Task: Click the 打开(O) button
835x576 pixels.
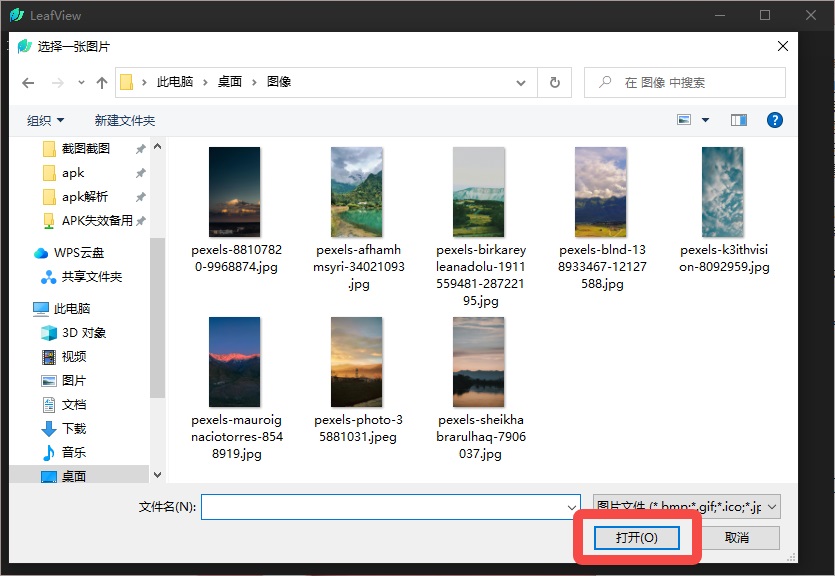Action: click(636, 538)
